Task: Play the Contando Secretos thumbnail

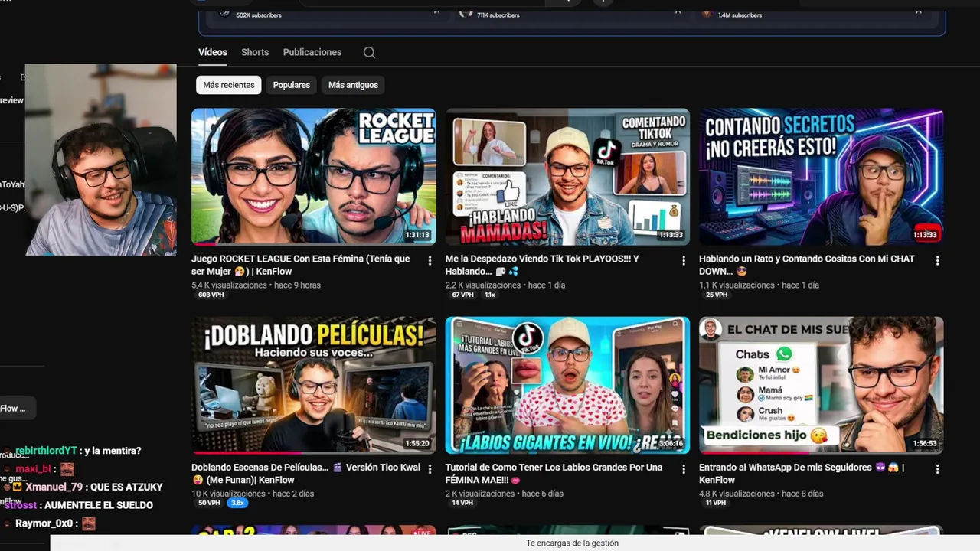Action: click(822, 177)
